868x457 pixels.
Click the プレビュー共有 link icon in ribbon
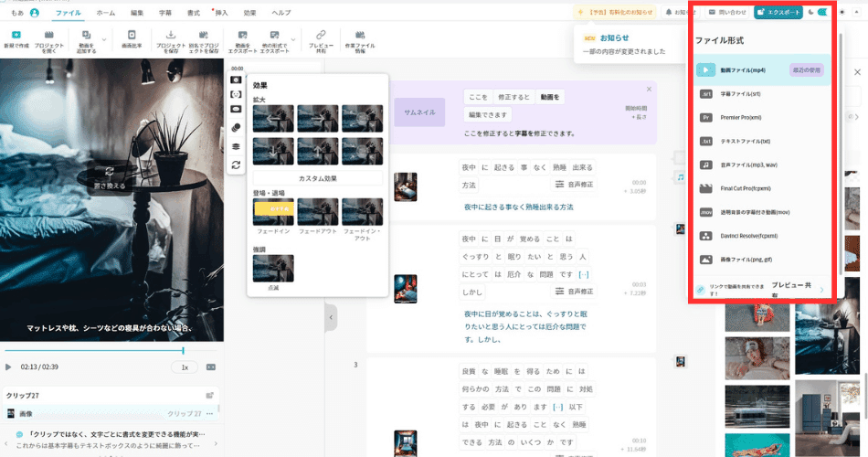pos(321,36)
